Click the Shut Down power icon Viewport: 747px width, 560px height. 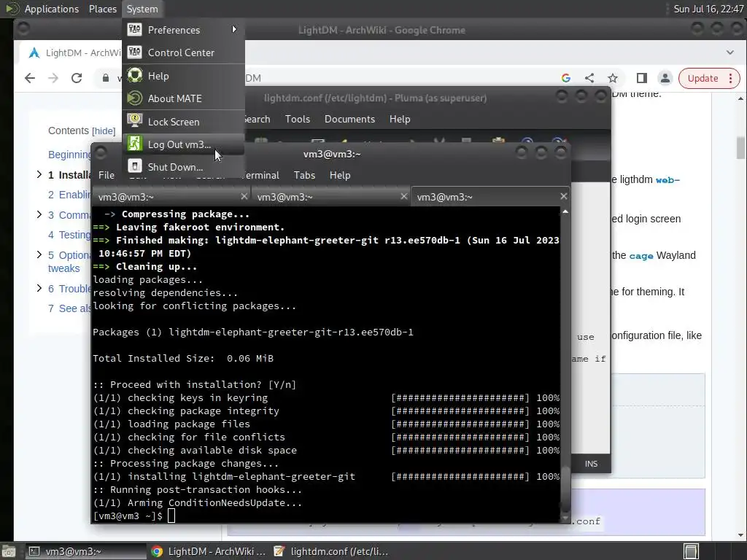[x=135, y=166]
